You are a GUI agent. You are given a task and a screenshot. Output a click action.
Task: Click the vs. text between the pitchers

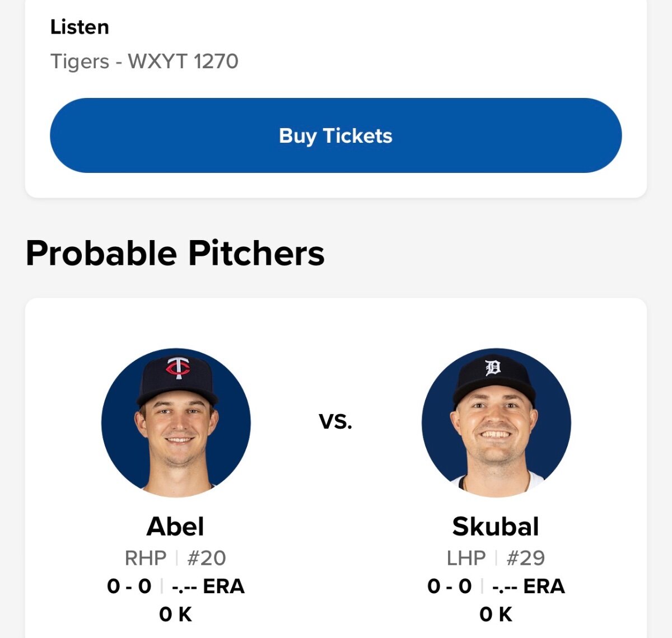[x=335, y=421]
